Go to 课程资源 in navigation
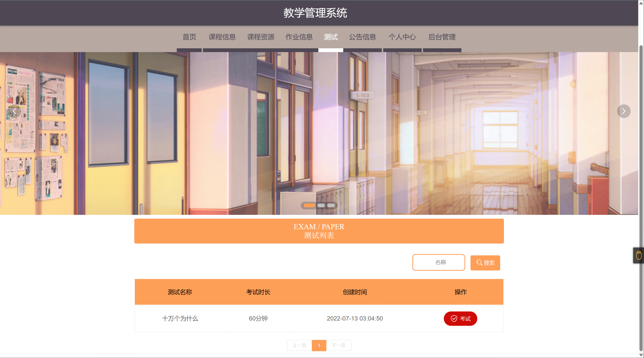Screen dimensions: 644x358 tap(261, 37)
